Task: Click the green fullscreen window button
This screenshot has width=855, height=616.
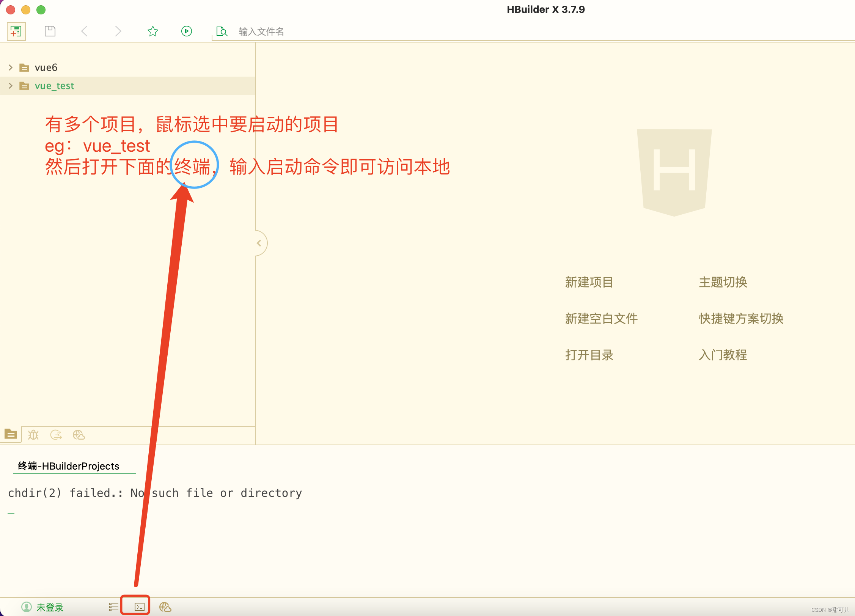Action: [x=41, y=10]
